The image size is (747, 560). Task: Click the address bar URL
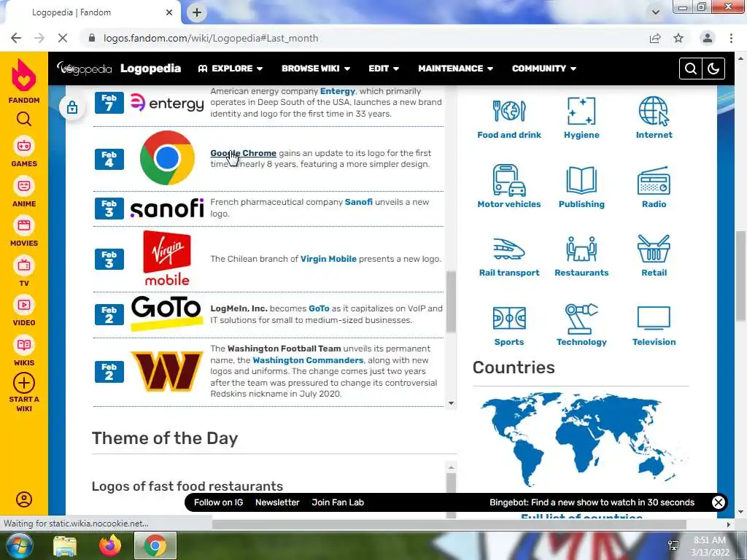(211, 38)
